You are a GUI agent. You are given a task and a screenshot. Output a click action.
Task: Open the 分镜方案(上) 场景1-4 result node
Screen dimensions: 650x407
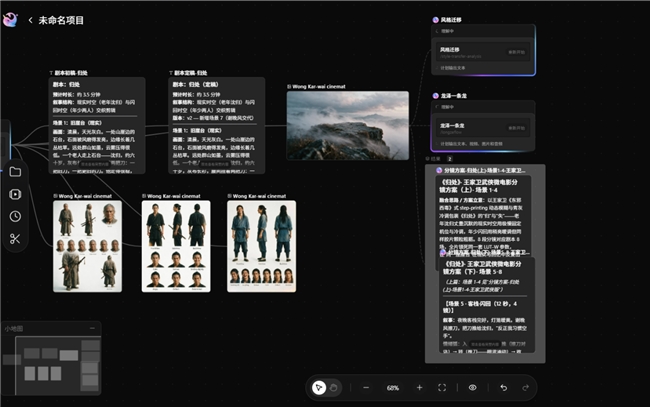pyautogui.click(x=483, y=218)
